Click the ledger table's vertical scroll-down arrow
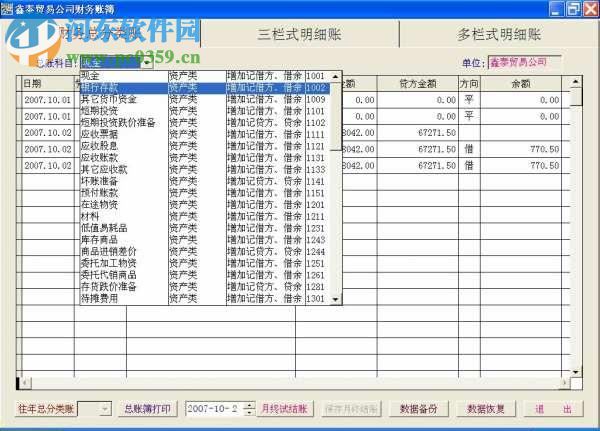 coord(576,372)
